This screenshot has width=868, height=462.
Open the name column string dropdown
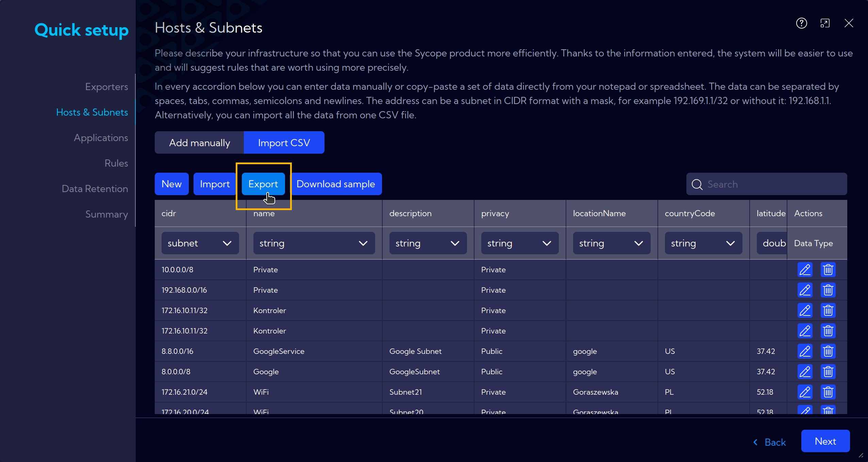314,243
